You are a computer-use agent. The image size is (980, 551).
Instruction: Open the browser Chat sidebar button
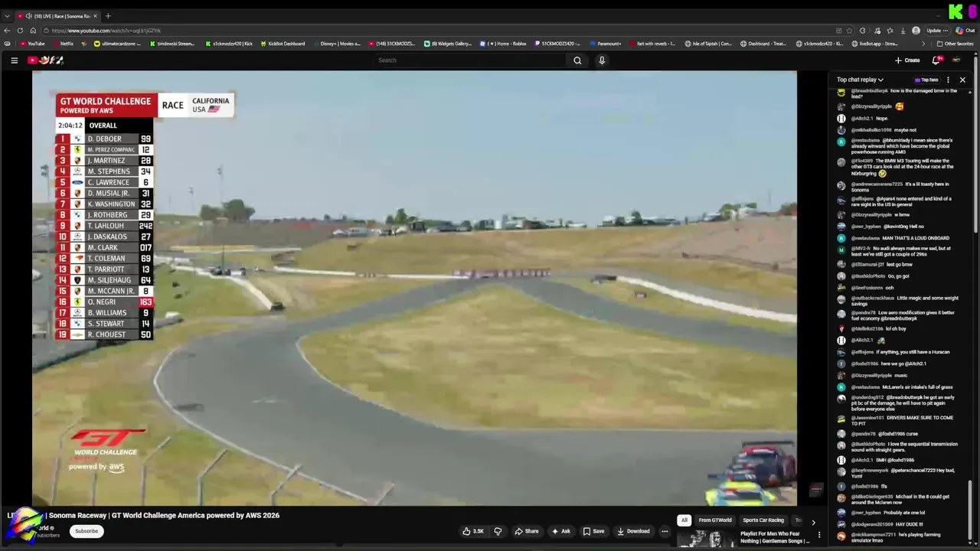point(964,31)
